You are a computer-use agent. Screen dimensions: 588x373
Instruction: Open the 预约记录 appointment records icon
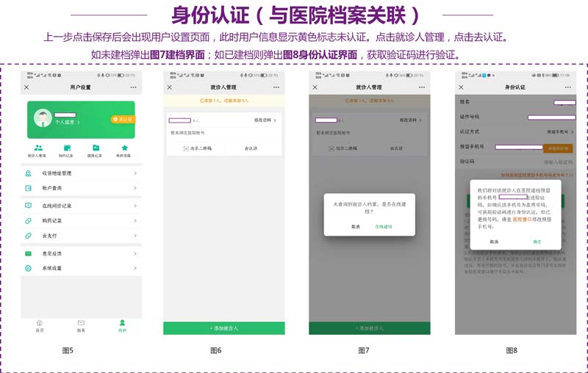click(67, 148)
